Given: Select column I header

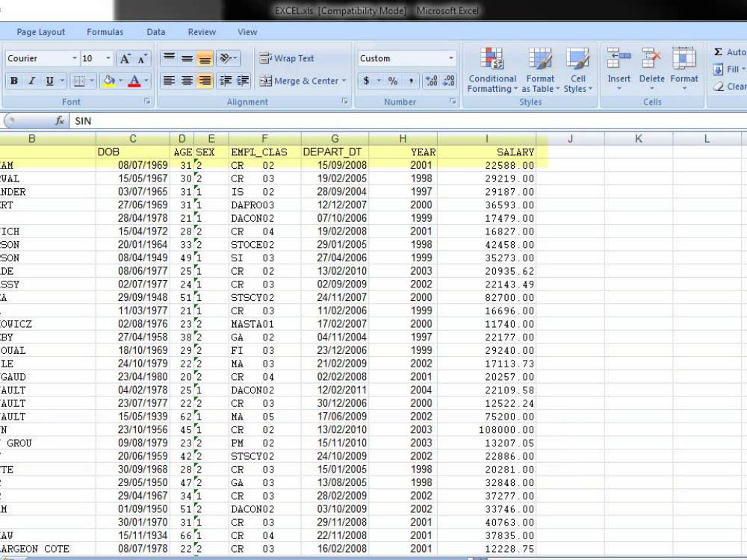Looking at the screenshot, I should 487,139.
